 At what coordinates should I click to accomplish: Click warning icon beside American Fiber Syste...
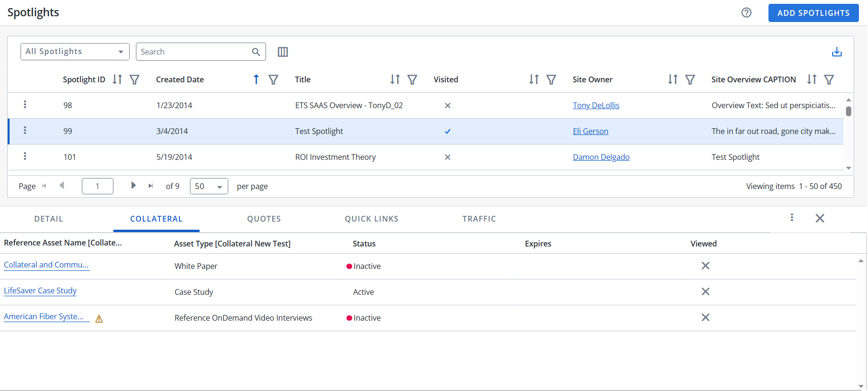click(99, 319)
